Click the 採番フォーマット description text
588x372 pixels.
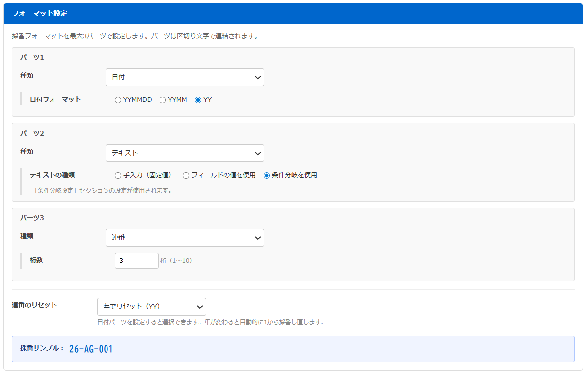tap(135, 36)
